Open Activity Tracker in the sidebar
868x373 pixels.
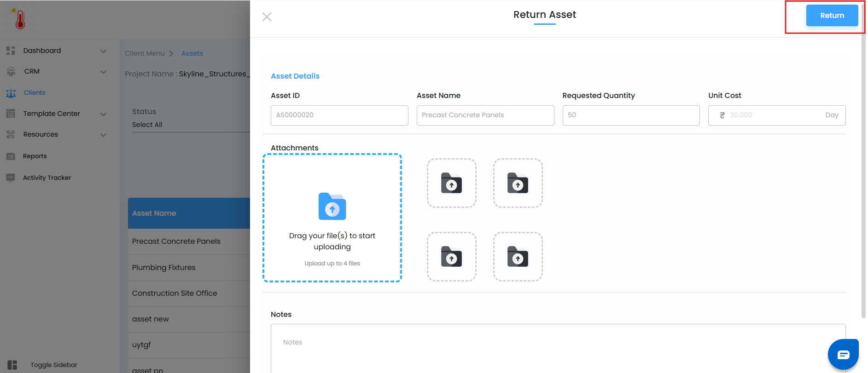[x=47, y=178]
